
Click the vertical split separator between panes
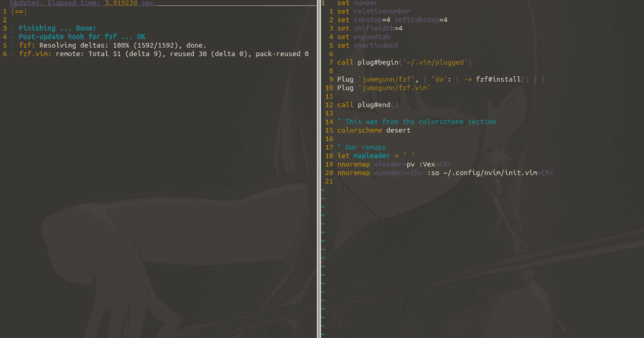pyautogui.click(x=319, y=169)
